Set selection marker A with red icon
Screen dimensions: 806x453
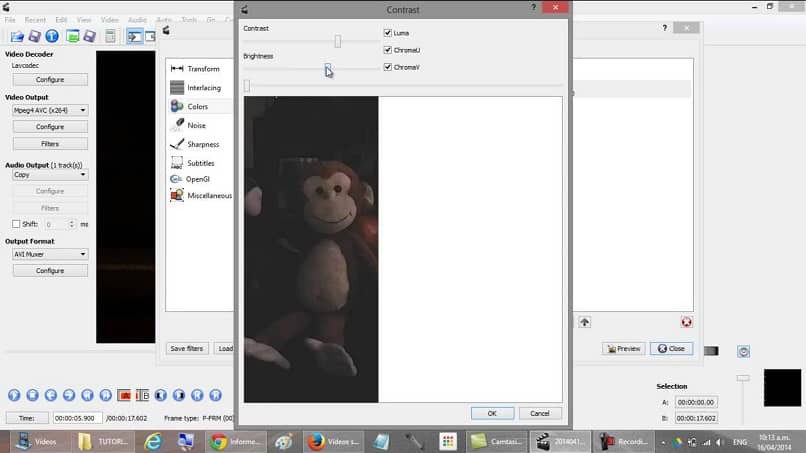point(124,395)
